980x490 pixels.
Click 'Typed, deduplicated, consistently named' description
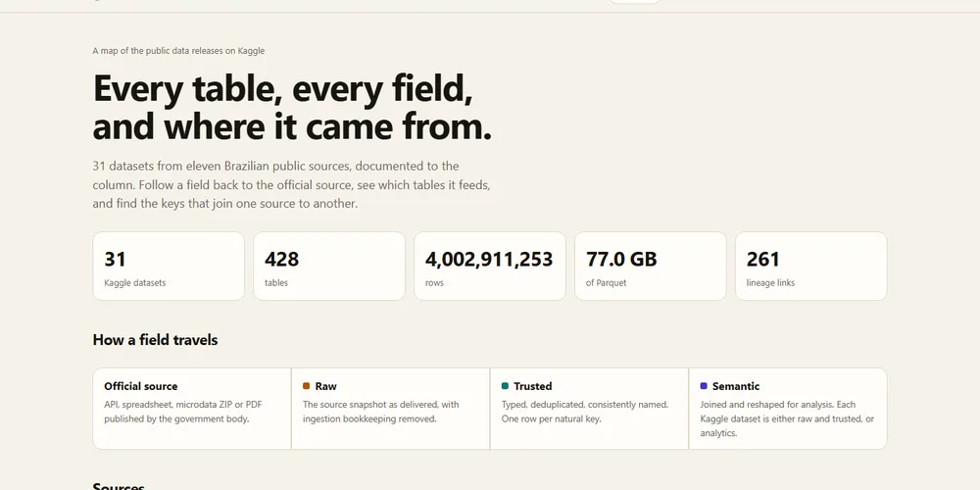585,412
